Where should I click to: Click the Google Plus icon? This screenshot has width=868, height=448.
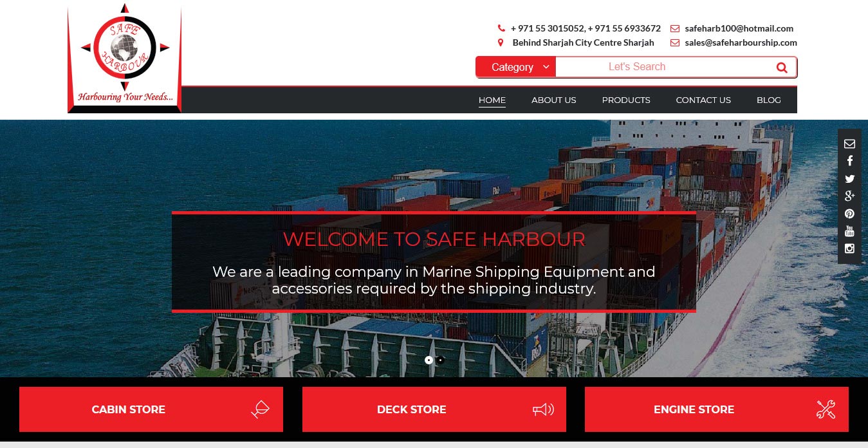(x=849, y=196)
